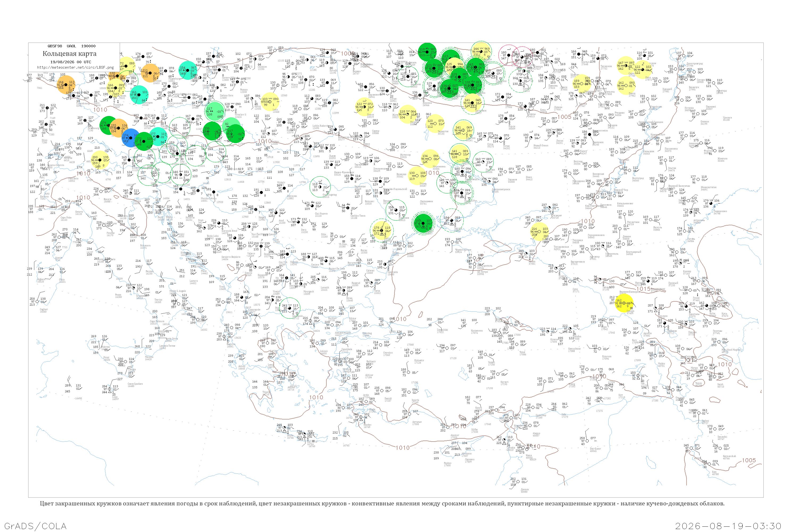Click the "Городовиковск 34845" station label
This screenshot has width=798, height=532.
(x=596, y=236)
